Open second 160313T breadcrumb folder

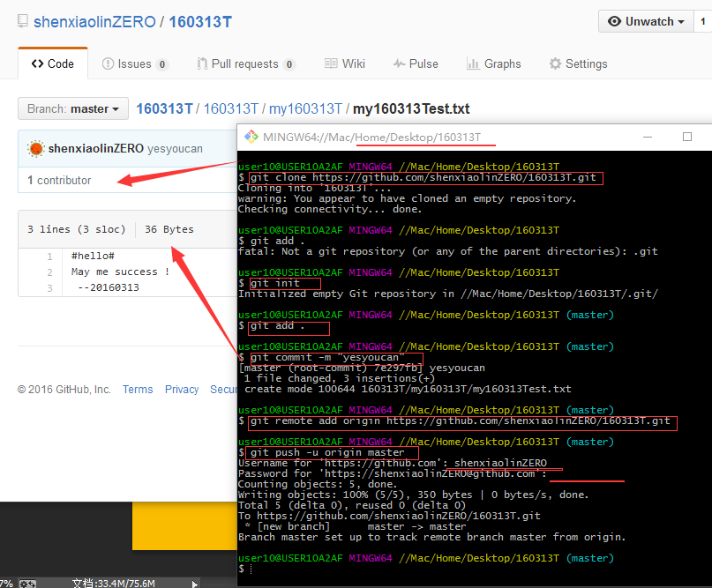(x=230, y=109)
